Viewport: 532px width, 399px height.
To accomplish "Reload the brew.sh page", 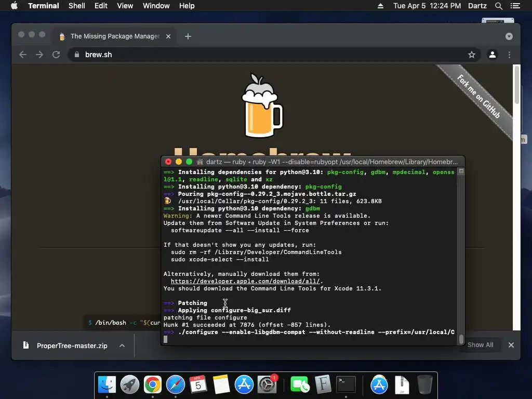I will click(56, 55).
